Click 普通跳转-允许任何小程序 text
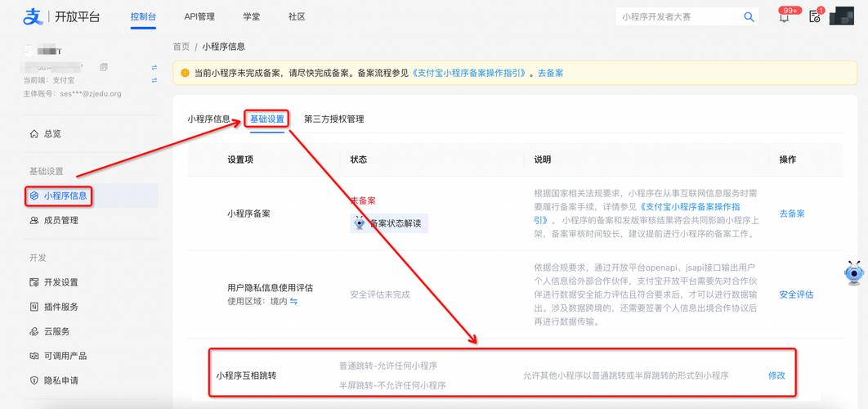 click(388, 366)
